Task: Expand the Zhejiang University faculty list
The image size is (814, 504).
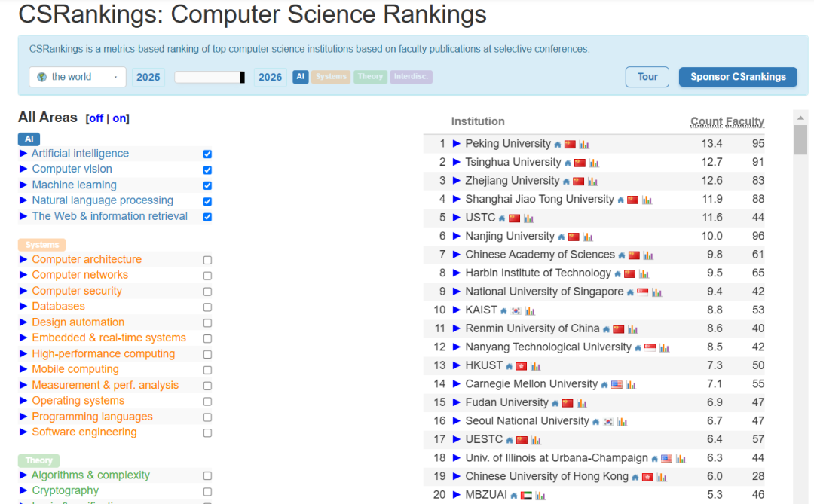Action: (456, 181)
